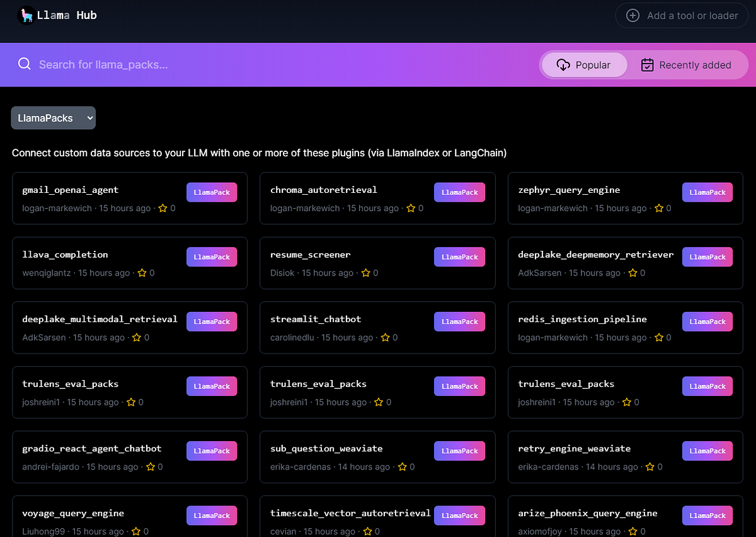Open the LlamaPacks dropdown selector

pyautogui.click(x=53, y=117)
